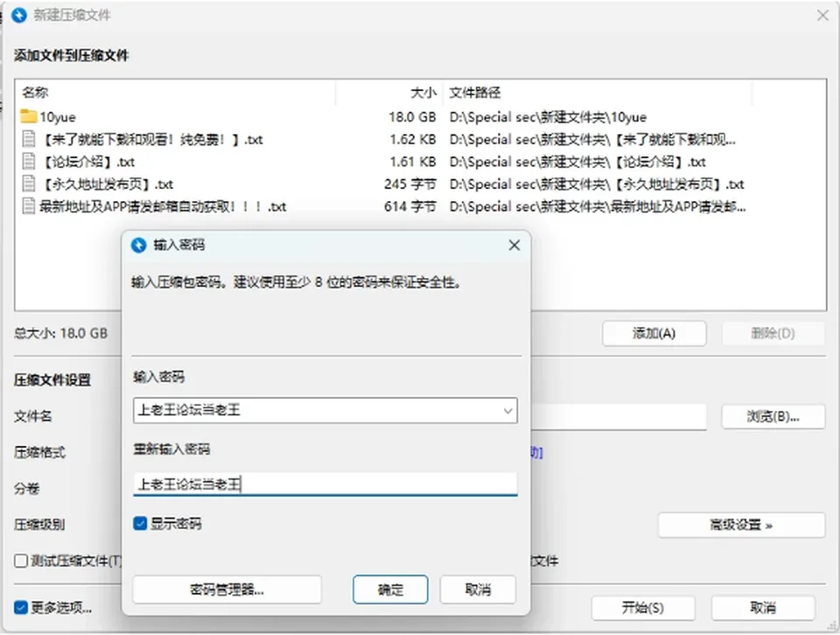The width and height of the screenshot is (840, 635).
Task: Enable the 测试压缩文件(T) checkbox
Action: pos(21,561)
